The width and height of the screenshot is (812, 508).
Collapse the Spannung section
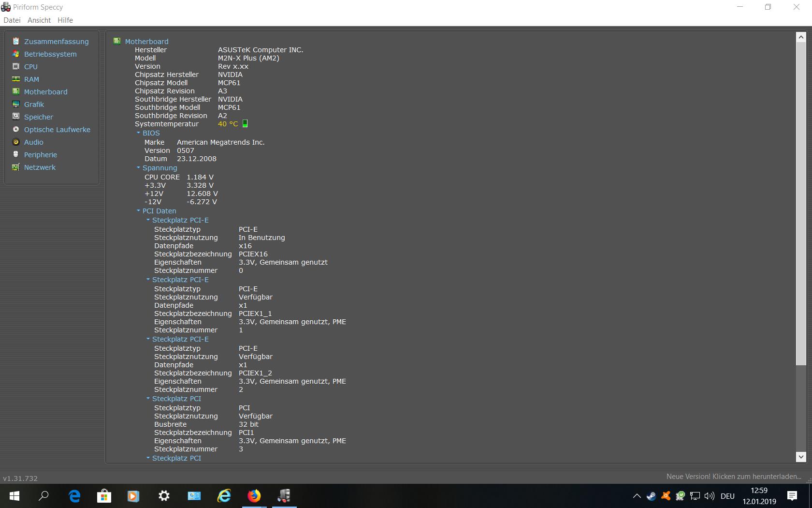pyautogui.click(x=138, y=167)
